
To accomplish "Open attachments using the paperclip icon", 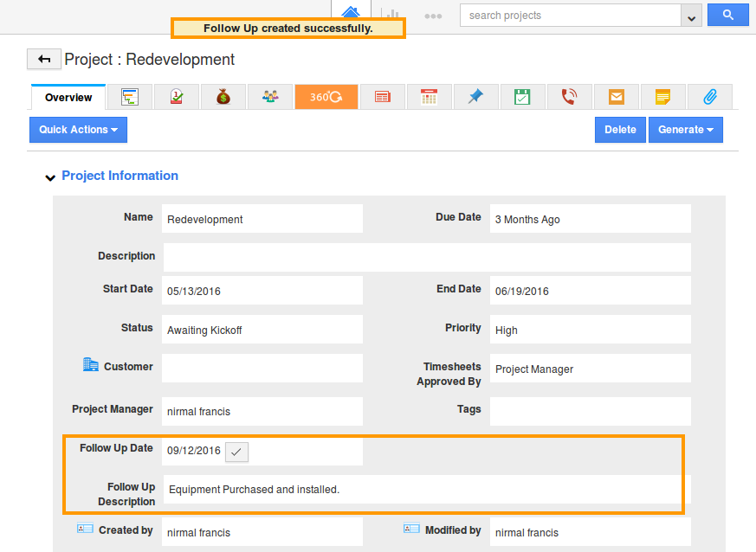I will (x=710, y=97).
